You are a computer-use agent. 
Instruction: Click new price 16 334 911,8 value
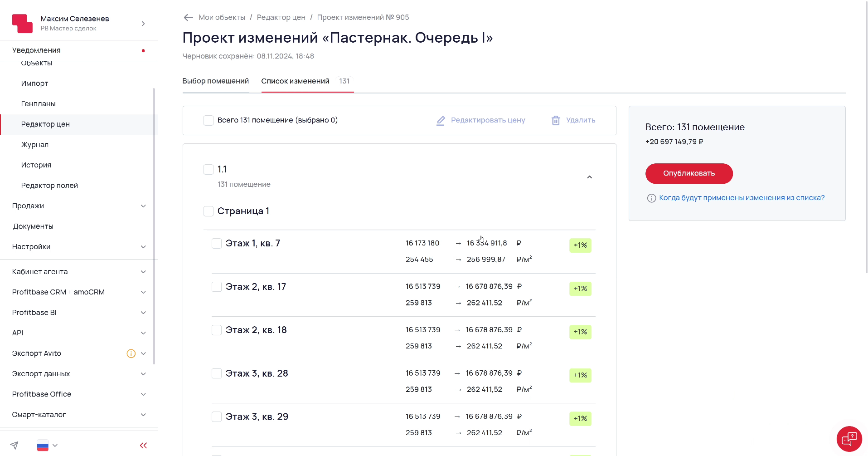[487, 243]
